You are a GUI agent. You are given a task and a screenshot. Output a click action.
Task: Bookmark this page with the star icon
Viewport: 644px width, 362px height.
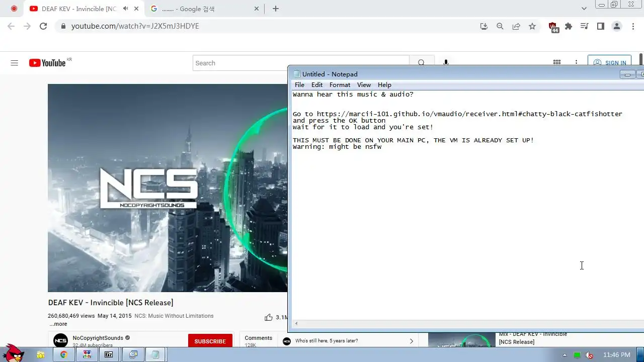pos(532,26)
